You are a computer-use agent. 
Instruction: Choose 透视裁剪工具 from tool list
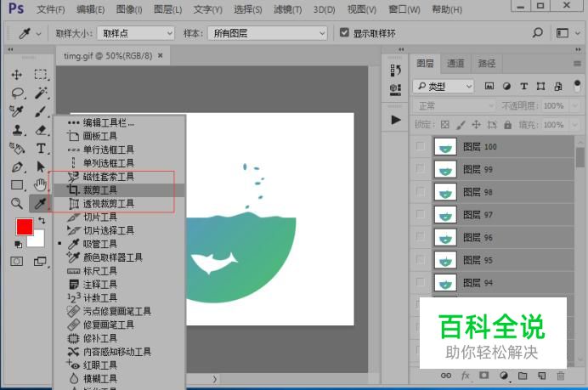[119, 204]
